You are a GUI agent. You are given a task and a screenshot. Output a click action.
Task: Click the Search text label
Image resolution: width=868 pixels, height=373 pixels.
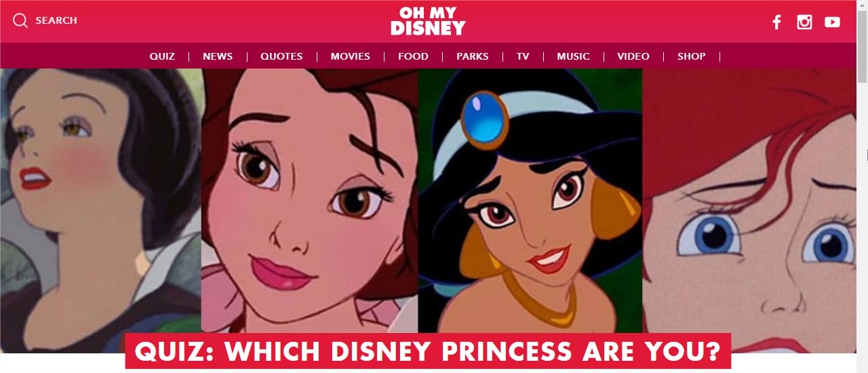tap(56, 20)
